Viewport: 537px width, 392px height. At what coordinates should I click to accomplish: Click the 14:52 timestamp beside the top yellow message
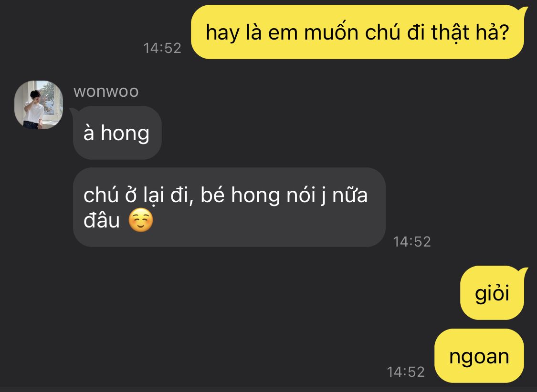[162, 48]
